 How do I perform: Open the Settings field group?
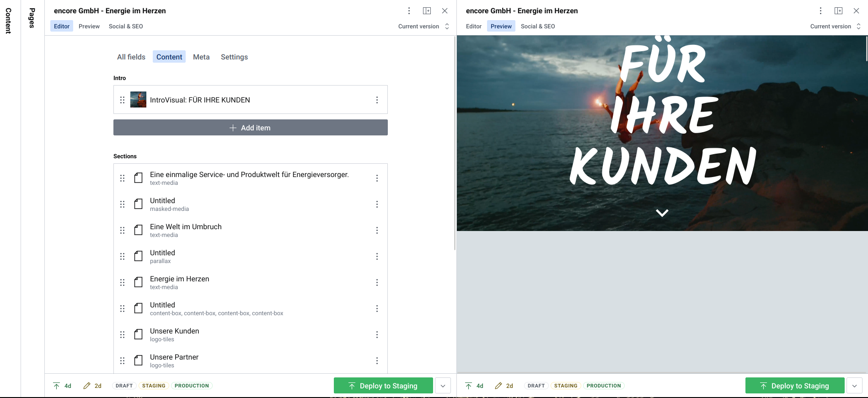pos(234,57)
